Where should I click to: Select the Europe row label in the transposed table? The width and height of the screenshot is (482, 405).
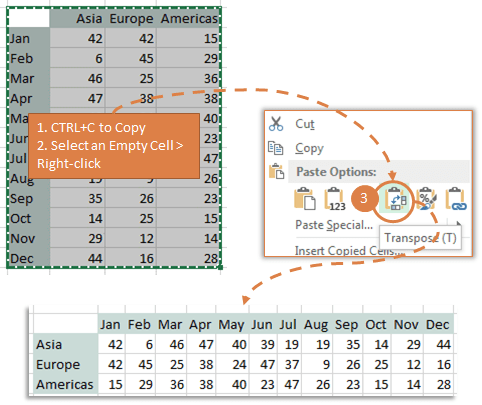65,364
